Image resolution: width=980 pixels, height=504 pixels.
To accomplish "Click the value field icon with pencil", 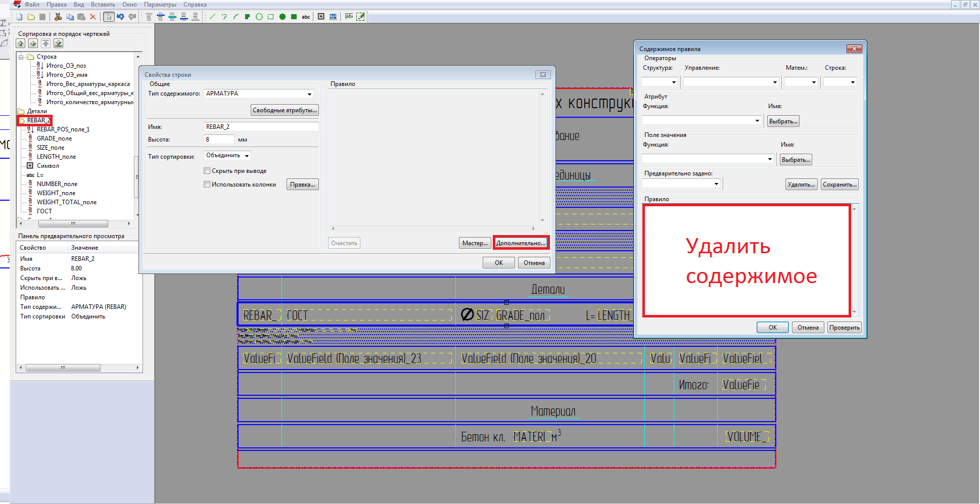I will (x=360, y=17).
